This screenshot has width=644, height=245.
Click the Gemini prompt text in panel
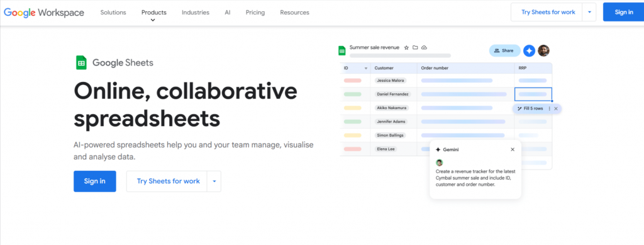pos(475,178)
